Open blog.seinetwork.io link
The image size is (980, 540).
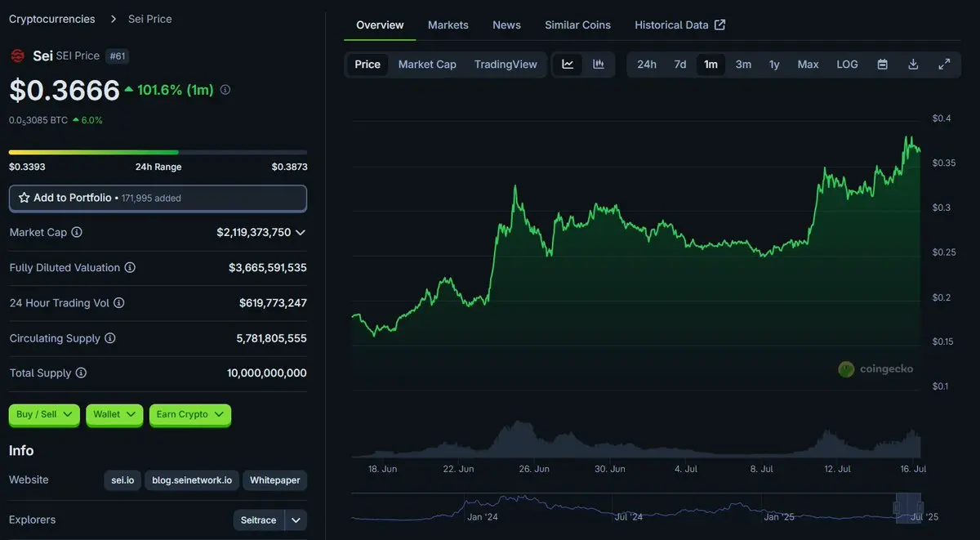tap(192, 480)
